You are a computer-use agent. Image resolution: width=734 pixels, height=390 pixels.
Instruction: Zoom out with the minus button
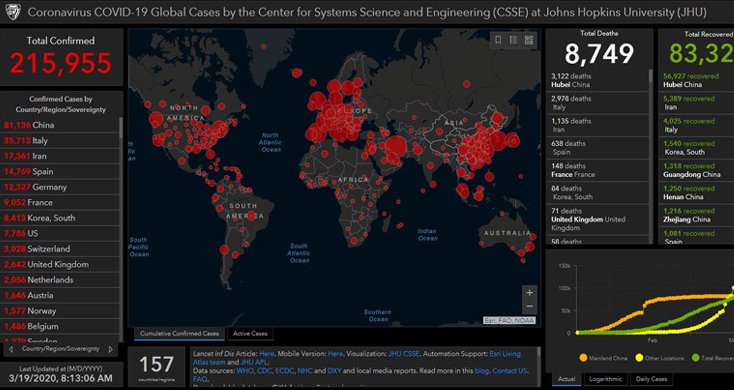pos(529,307)
